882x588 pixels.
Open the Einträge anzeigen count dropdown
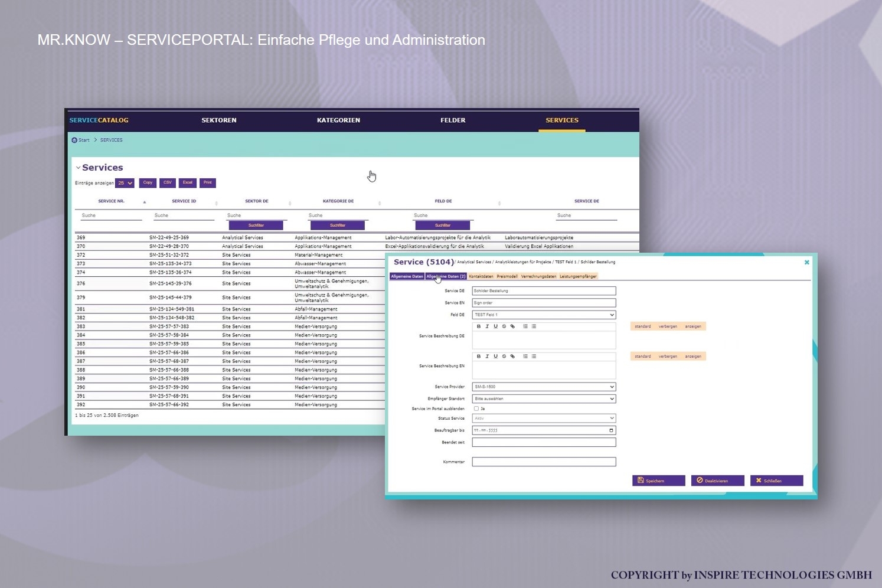click(x=125, y=183)
